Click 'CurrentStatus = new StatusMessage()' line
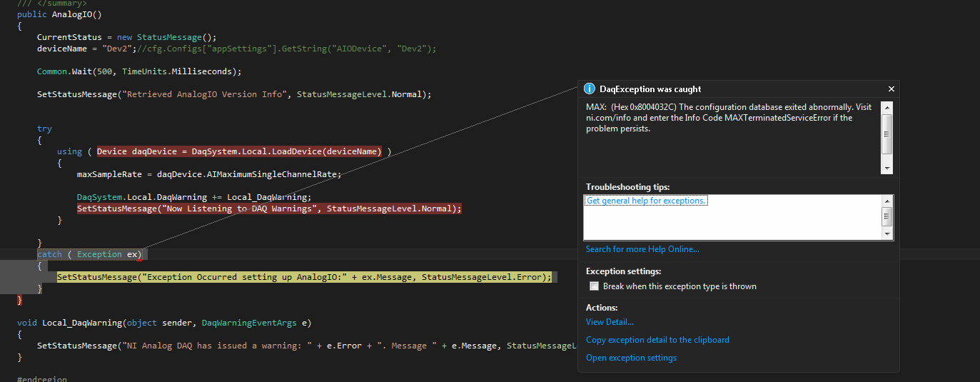This screenshot has width=980, height=382. 126,37
